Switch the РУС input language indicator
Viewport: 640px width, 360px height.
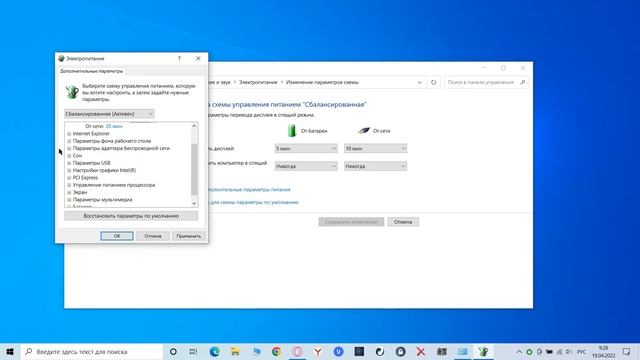[581, 352]
